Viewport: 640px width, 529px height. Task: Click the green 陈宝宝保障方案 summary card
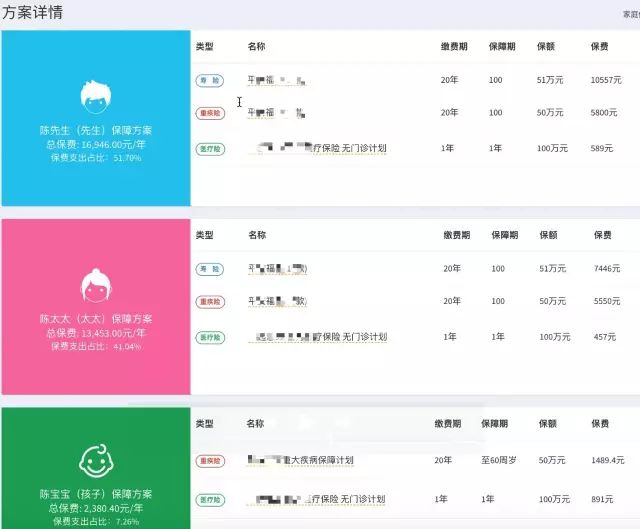coord(96,468)
